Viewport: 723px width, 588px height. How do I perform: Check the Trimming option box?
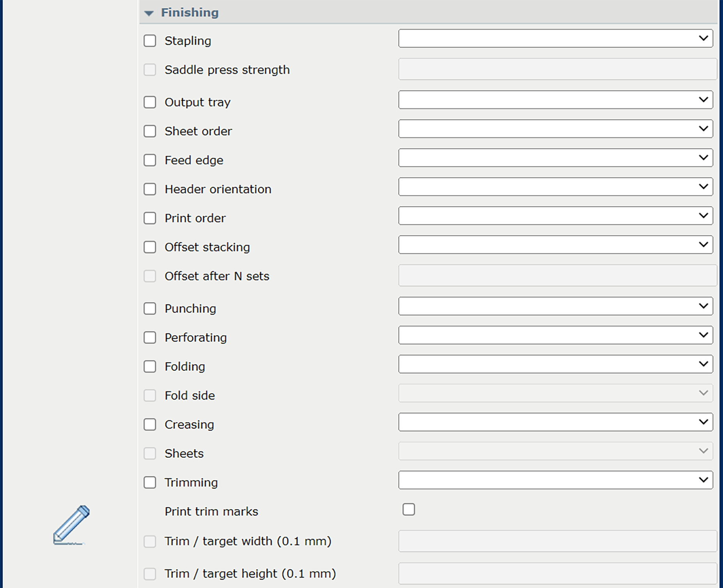coord(150,482)
